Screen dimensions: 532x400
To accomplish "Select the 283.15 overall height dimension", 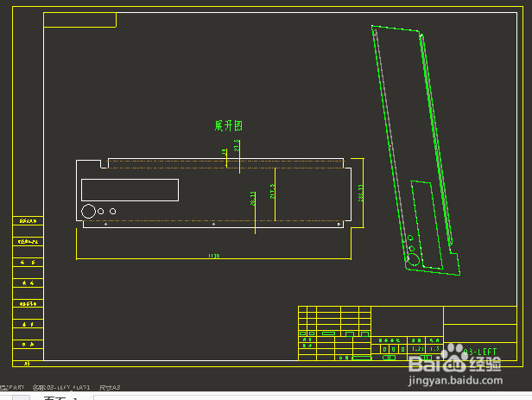I will (x=360, y=193).
